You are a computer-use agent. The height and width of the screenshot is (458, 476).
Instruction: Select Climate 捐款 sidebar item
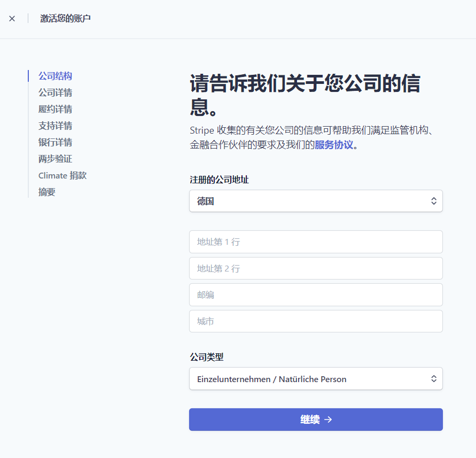pyautogui.click(x=63, y=175)
